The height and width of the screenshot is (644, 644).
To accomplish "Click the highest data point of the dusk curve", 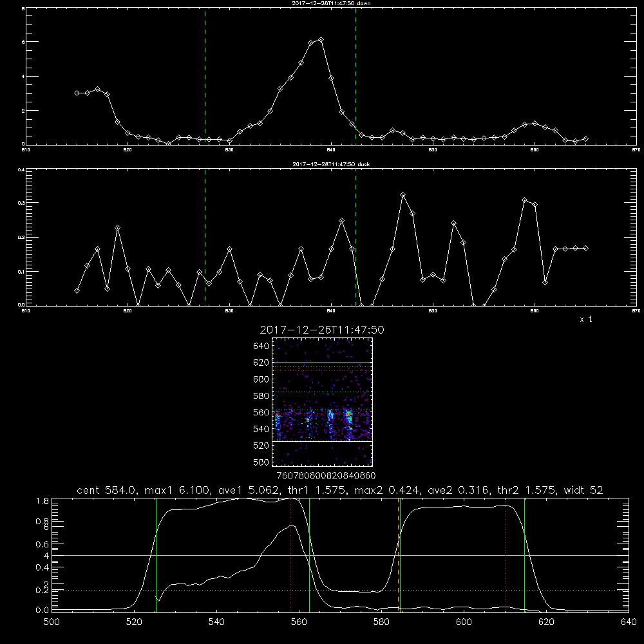I will click(403, 194).
